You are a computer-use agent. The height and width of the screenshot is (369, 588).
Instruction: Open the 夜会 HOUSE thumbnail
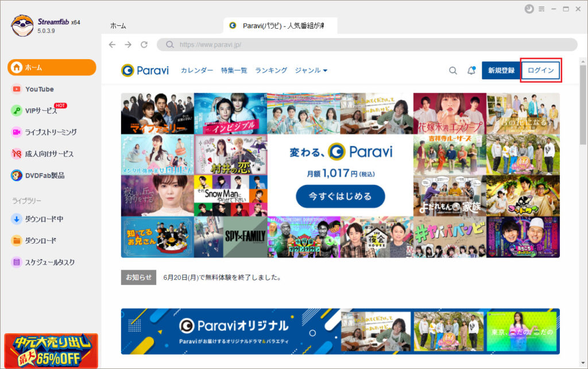click(377, 237)
